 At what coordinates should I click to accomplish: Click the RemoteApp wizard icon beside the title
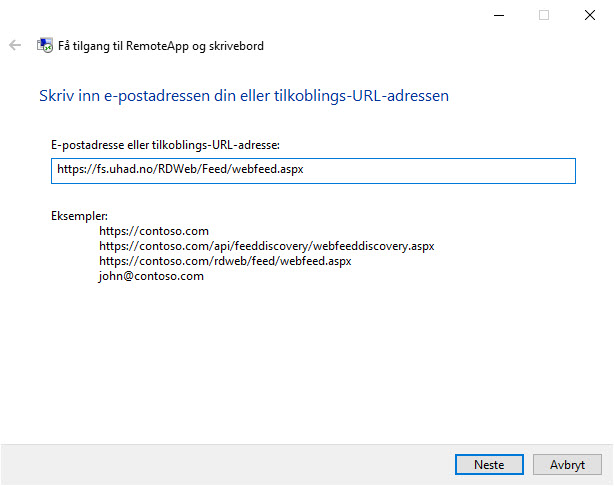tap(45, 45)
